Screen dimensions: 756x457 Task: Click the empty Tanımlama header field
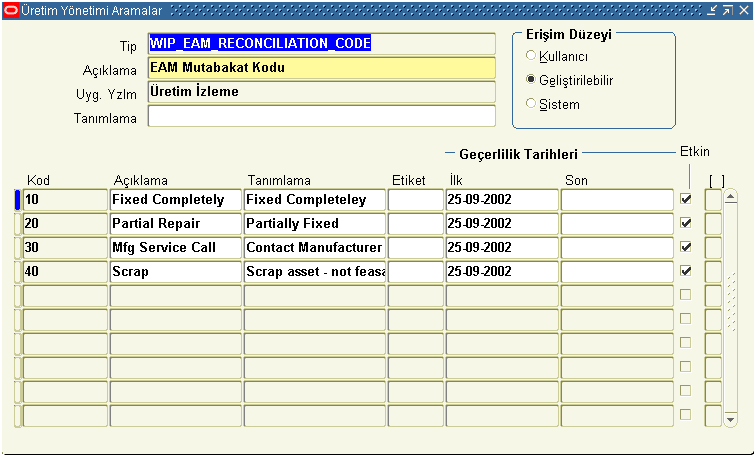point(321,116)
